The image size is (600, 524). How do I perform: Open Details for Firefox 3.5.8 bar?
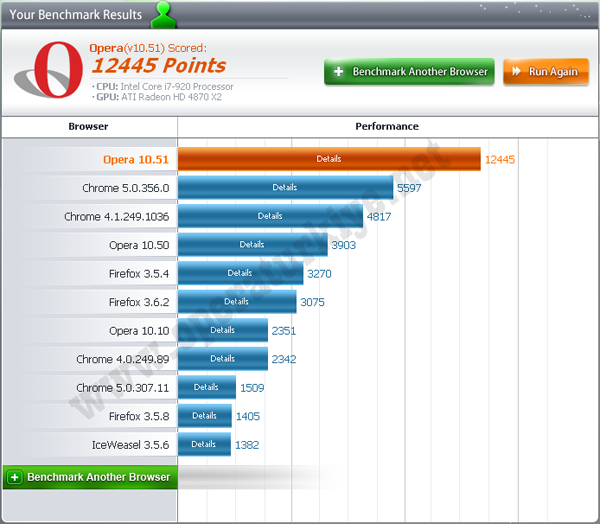click(204, 416)
